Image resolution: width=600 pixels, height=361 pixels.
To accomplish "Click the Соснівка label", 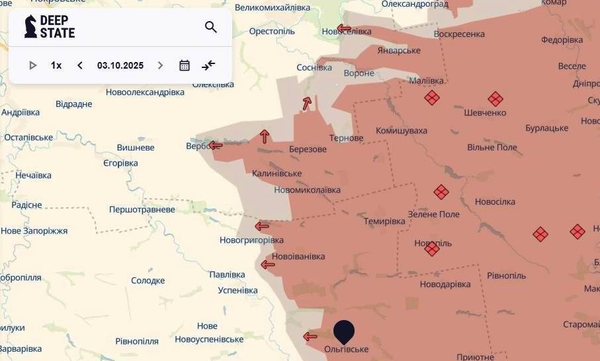I will [314, 68].
